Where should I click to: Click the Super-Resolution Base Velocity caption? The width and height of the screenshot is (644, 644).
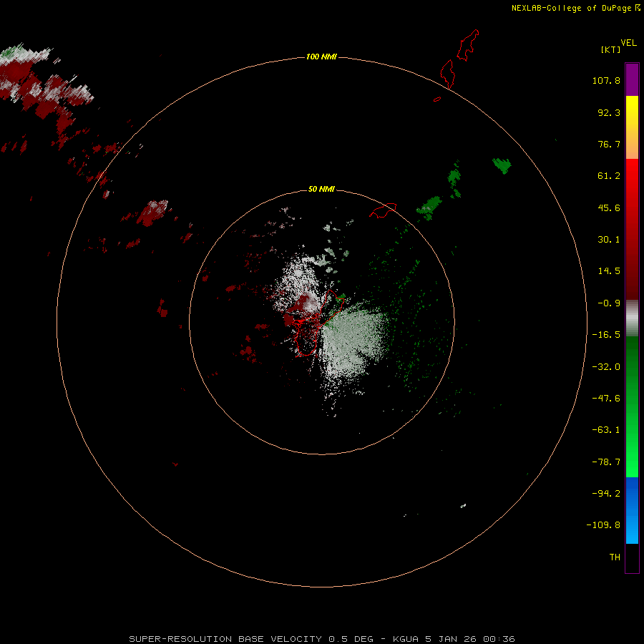click(321, 639)
